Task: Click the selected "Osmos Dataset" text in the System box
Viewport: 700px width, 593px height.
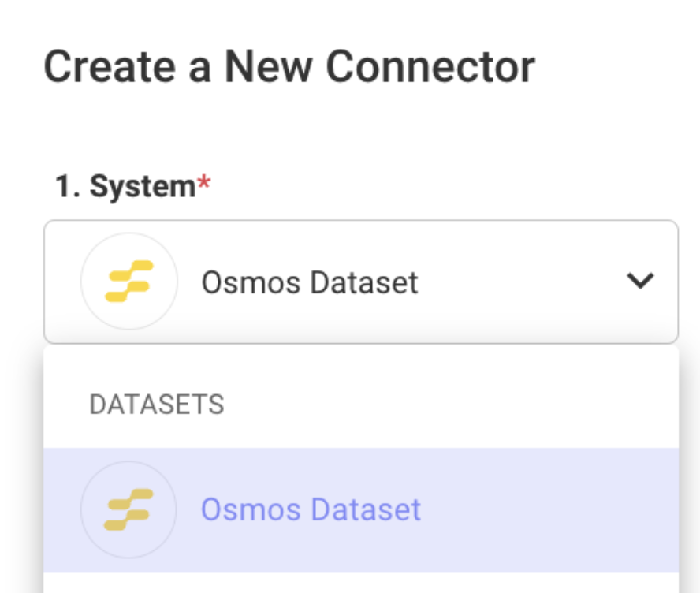Action: (x=310, y=282)
